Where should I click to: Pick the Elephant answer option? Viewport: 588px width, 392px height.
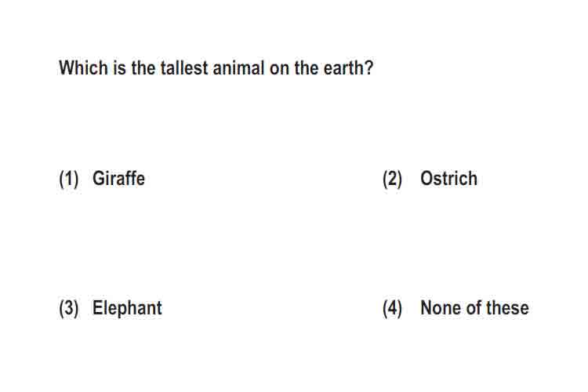pos(127,308)
